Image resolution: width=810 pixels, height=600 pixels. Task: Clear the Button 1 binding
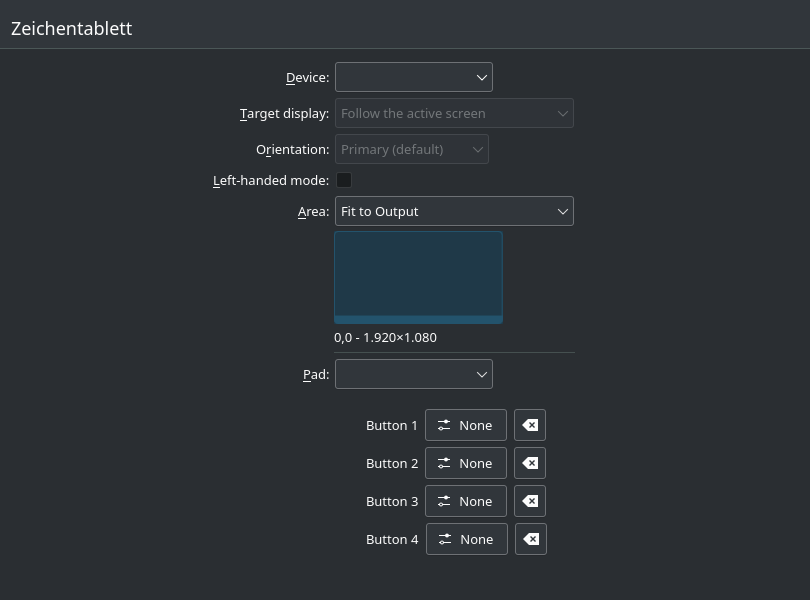coord(530,425)
